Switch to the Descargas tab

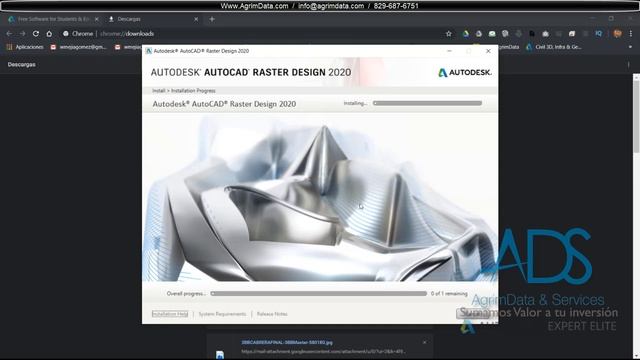152,19
